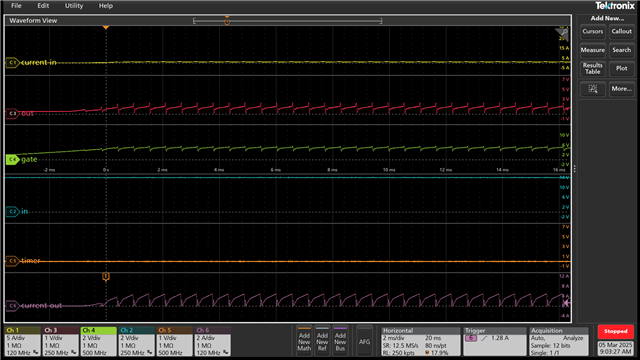Click the 1.28 A trigger level value
640x360 pixels.
500,338
